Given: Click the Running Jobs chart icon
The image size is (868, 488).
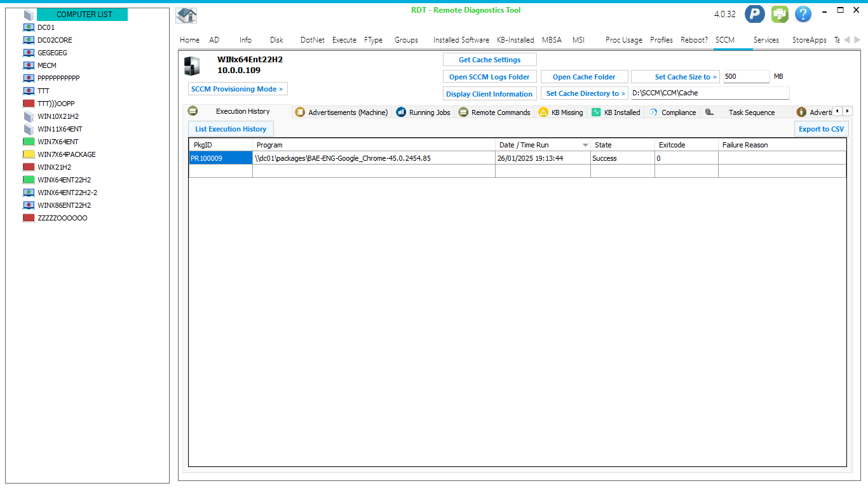Looking at the screenshot, I should (401, 112).
